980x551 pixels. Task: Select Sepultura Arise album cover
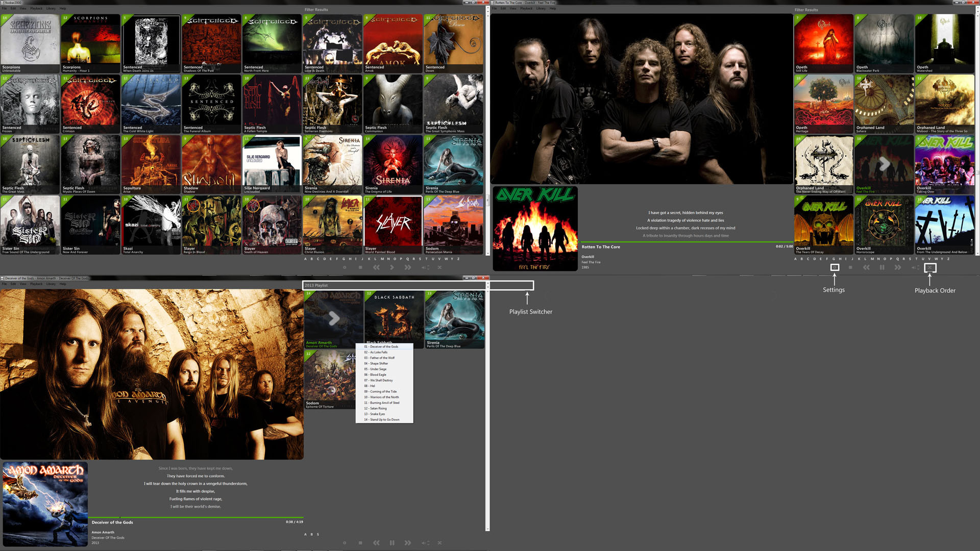point(151,164)
